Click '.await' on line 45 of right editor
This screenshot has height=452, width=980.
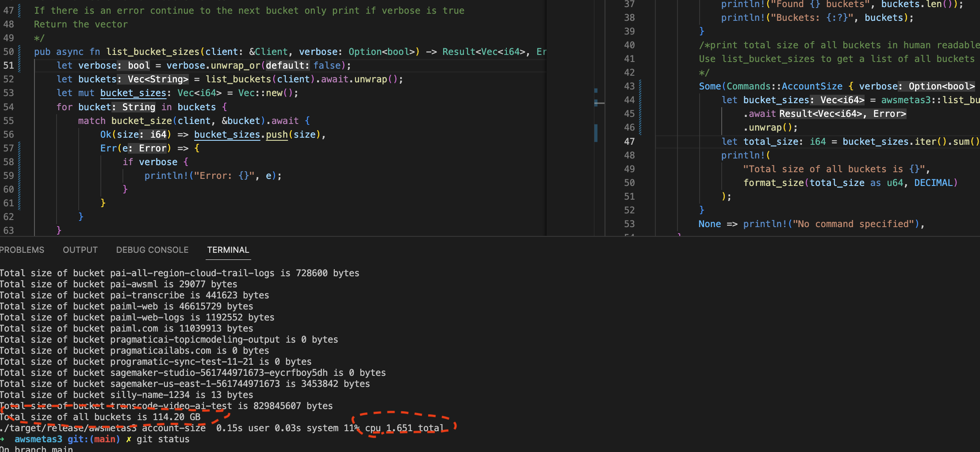[x=759, y=113]
